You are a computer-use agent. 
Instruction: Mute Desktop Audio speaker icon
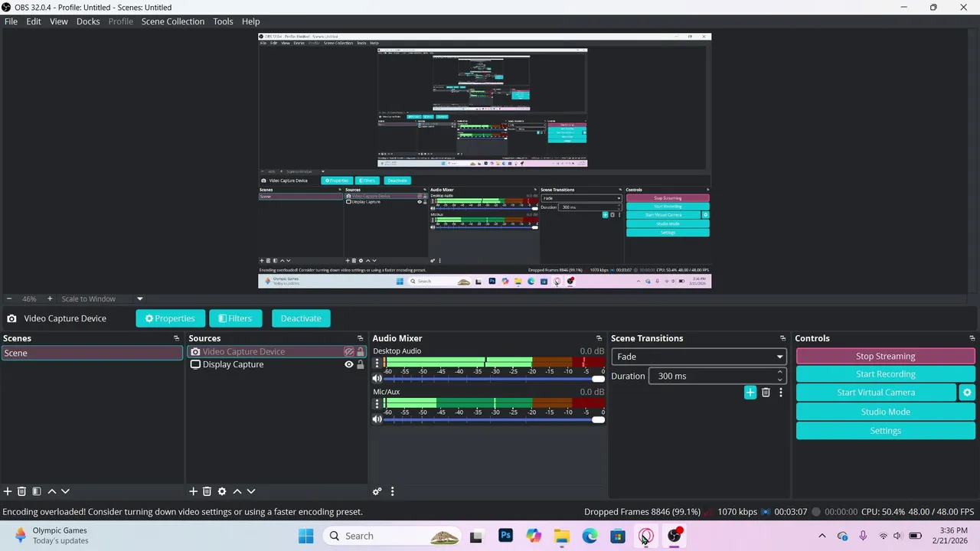click(377, 379)
